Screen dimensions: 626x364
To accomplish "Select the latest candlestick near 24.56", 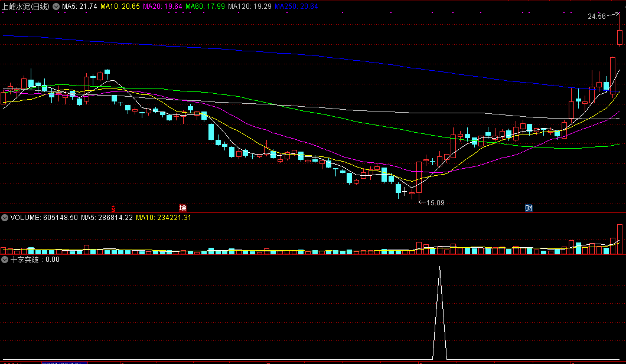I will pyautogui.click(x=620, y=37).
